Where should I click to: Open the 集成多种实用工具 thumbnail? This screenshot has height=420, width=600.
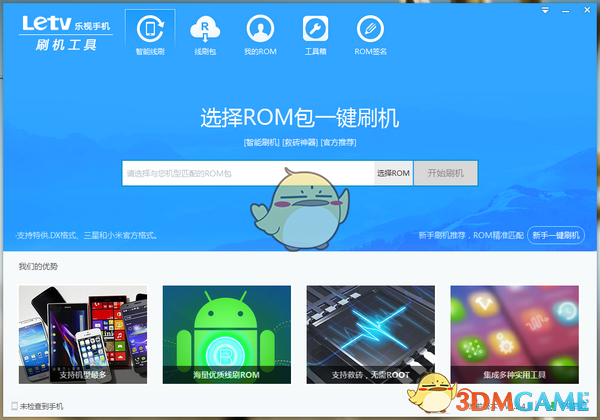click(x=514, y=335)
